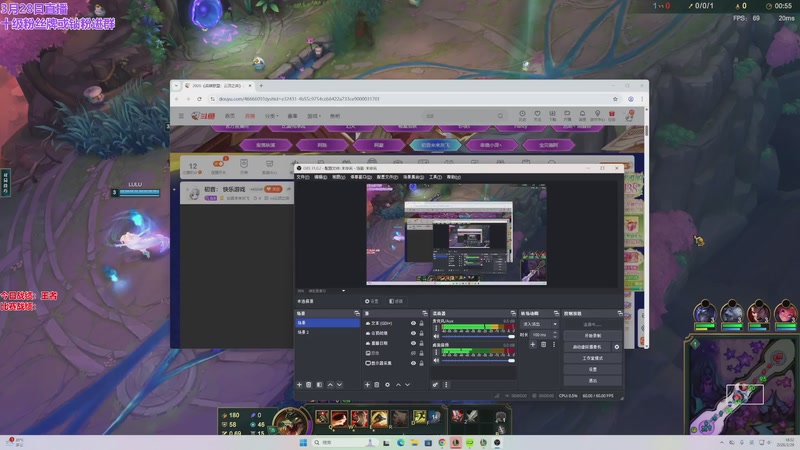This screenshot has height=450, width=800.
Task: Toggle lock on second OBS source row
Action: coord(421,333)
